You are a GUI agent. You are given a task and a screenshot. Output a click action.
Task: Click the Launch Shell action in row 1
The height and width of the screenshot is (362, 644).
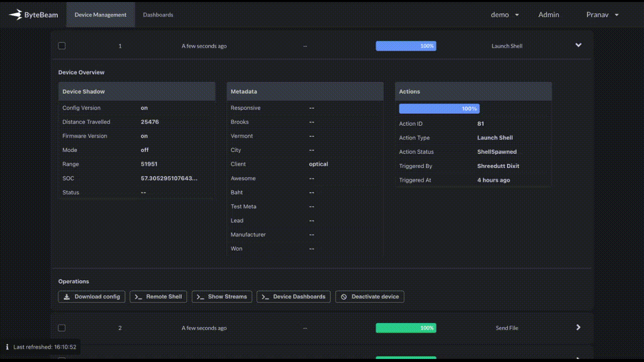[507, 46]
